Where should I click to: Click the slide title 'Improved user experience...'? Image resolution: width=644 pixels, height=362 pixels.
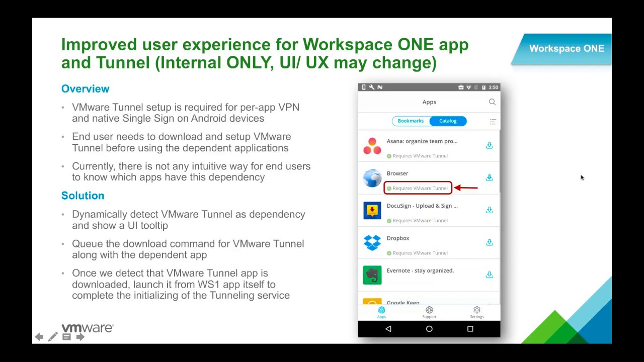(x=265, y=53)
